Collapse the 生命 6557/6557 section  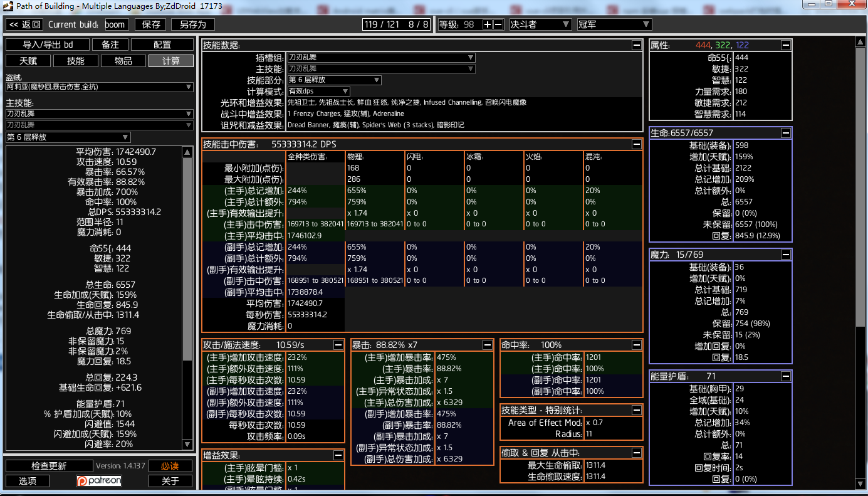tap(786, 133)
